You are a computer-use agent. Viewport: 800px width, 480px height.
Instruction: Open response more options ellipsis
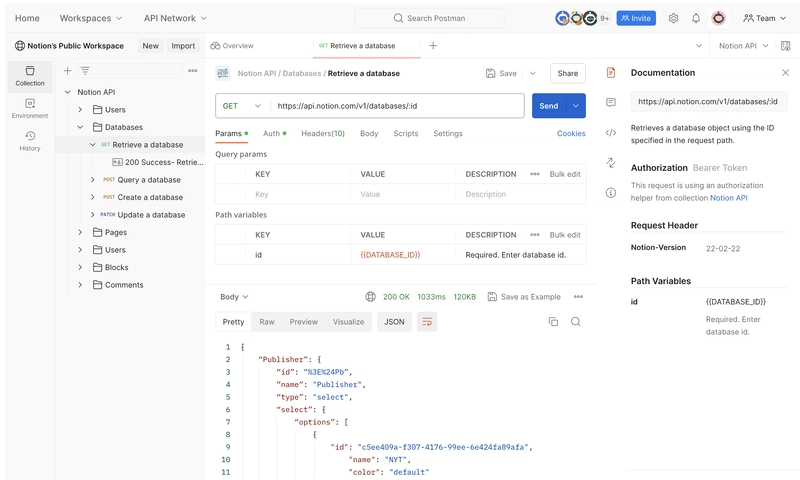[x=578, y=297]
